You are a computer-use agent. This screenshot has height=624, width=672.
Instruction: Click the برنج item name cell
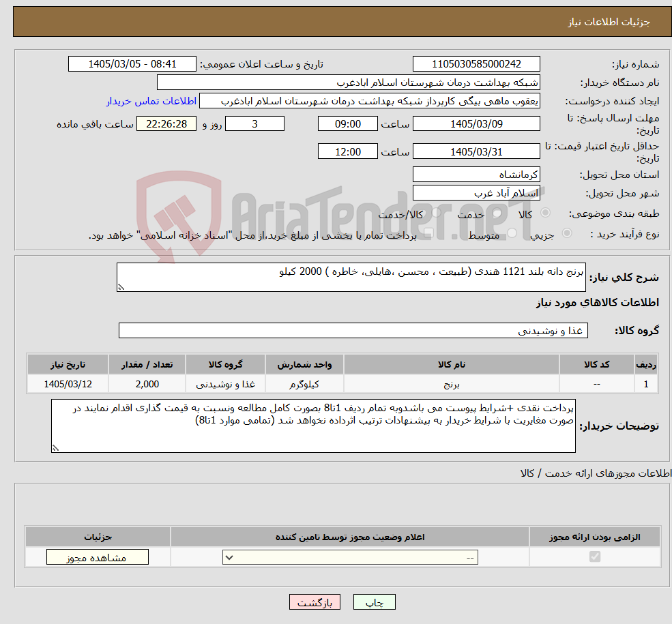pos(451,384)
